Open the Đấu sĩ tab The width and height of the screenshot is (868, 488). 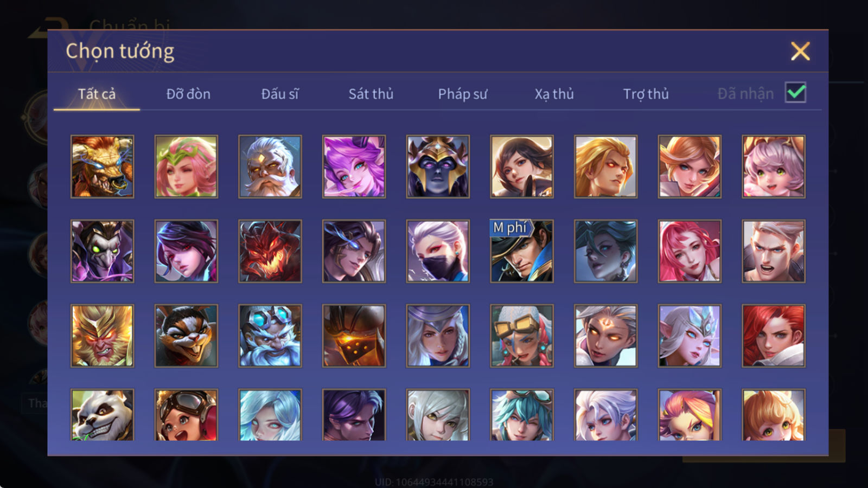pos(279,94)
